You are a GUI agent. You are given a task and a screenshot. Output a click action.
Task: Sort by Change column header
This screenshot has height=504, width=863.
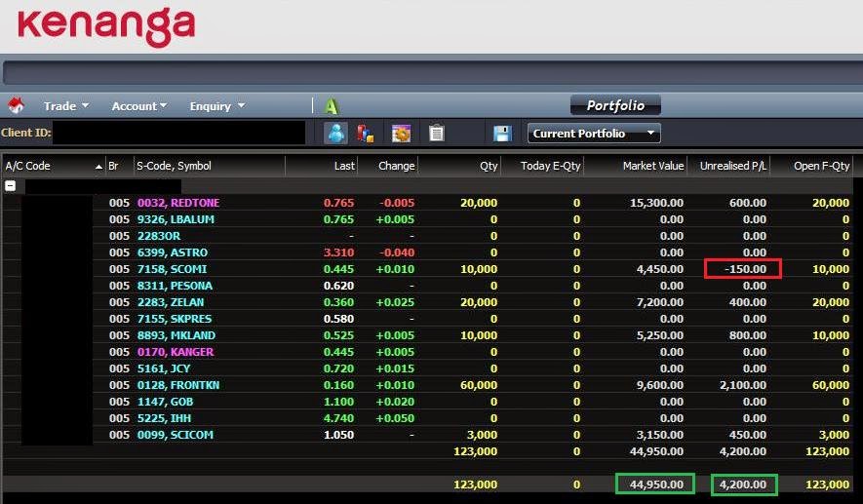pyautogui.click(x=388, y=166)
